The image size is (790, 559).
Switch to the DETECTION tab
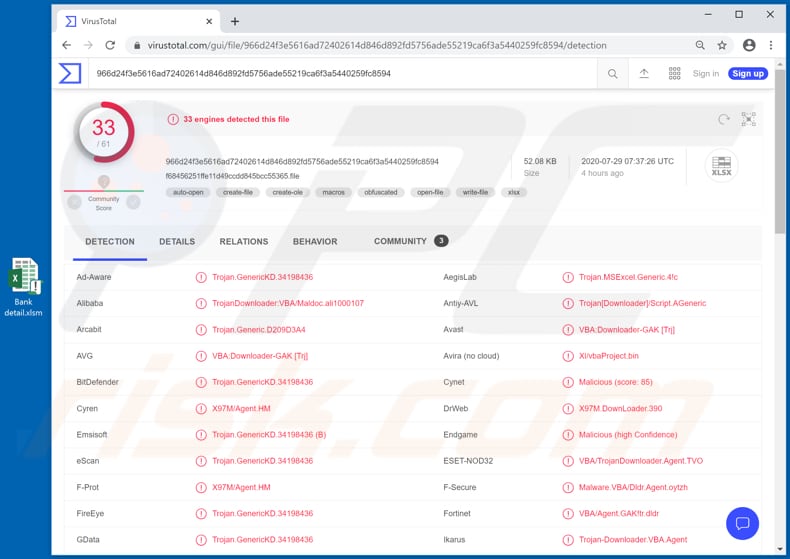(110, 242)
